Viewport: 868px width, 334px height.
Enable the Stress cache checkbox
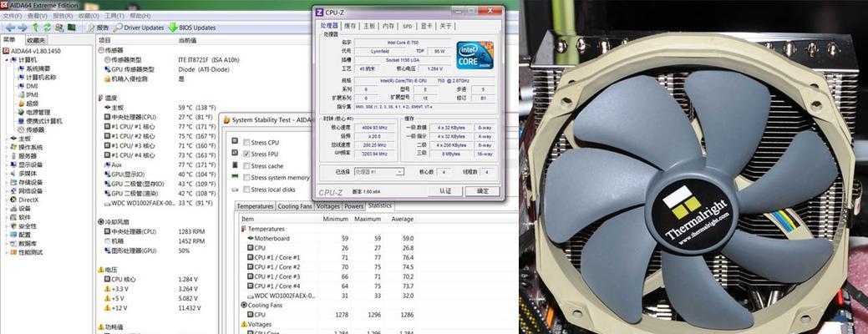click(246, 166)
